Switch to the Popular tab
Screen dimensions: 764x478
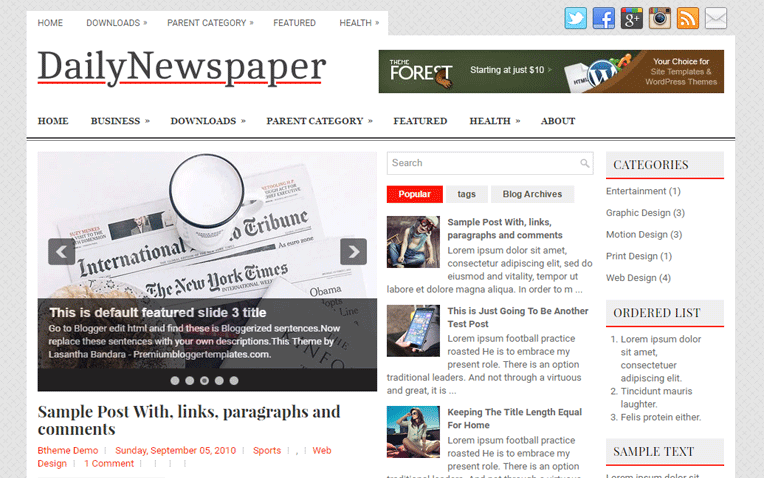click(415, 194)
